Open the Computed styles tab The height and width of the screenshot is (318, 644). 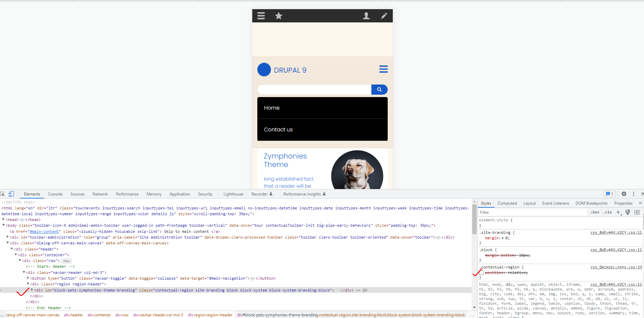pyautogui.click(x=507, y=203)
